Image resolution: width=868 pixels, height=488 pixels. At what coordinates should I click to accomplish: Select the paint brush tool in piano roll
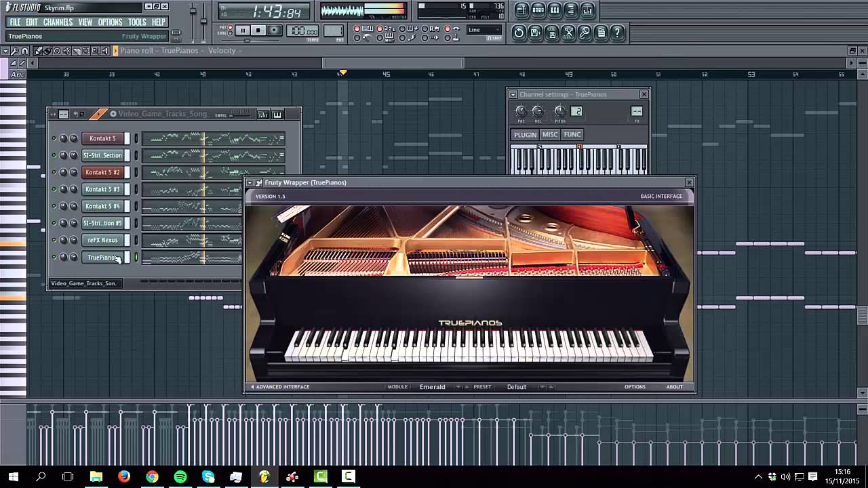pos(47,51)
